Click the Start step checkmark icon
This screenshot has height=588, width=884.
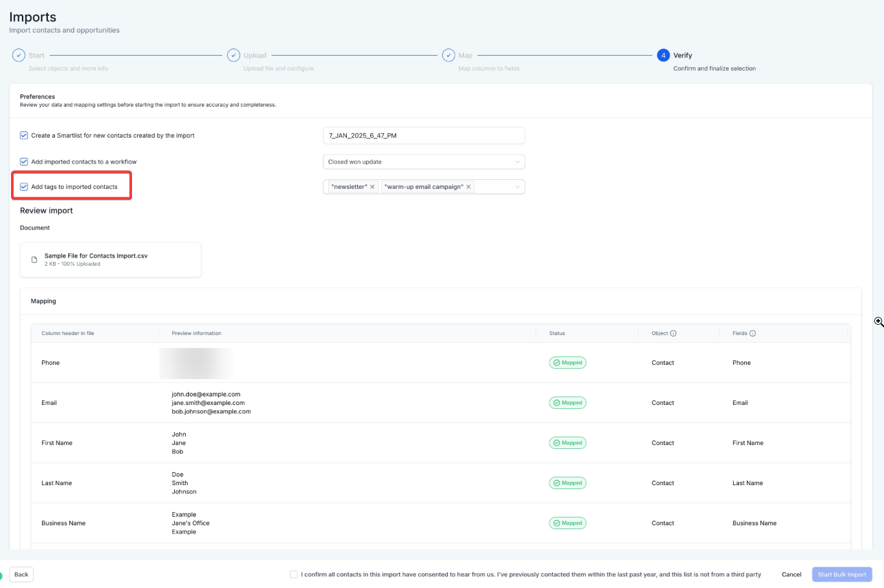19,56
